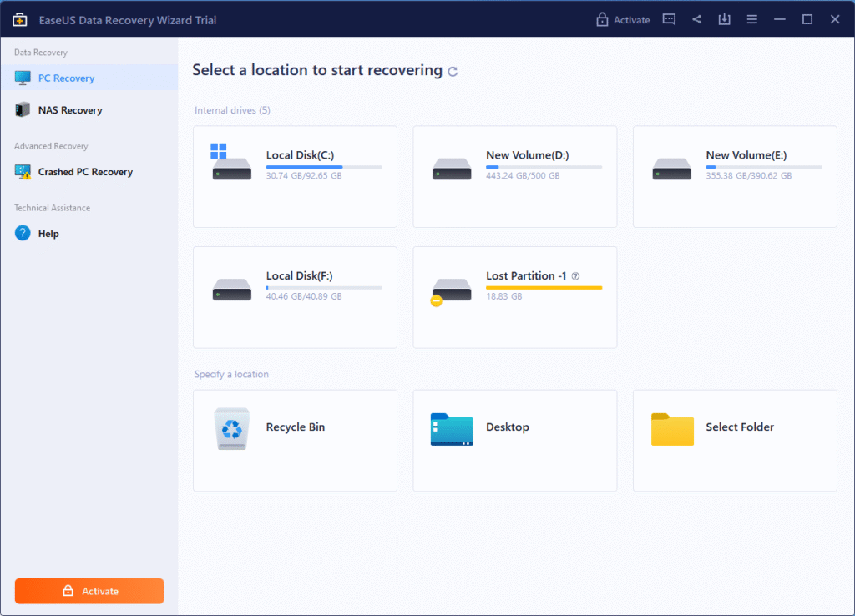Screen dimensions: 855x616
Task: Click Activate in the title bar
Action: [x=631, y=19]
